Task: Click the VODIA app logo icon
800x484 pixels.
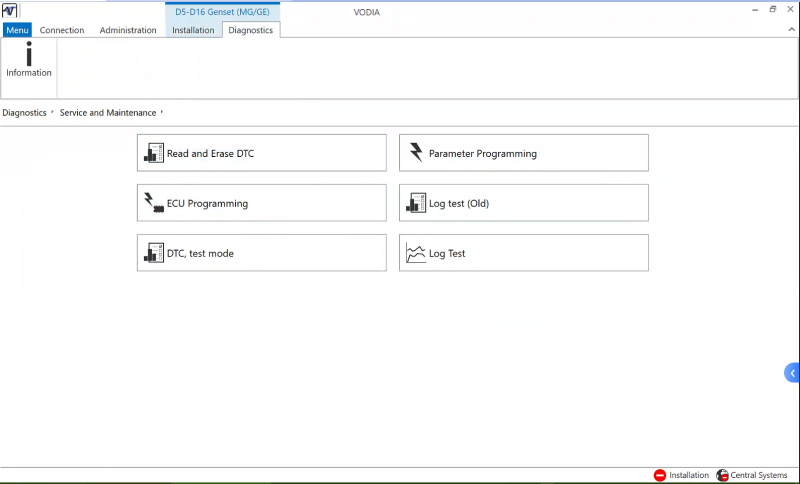Action: click(x=10, y=11)
